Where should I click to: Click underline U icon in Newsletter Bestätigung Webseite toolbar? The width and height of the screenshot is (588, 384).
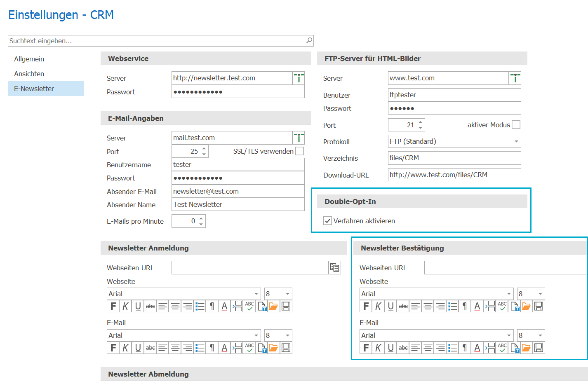[x=390, y=306]
